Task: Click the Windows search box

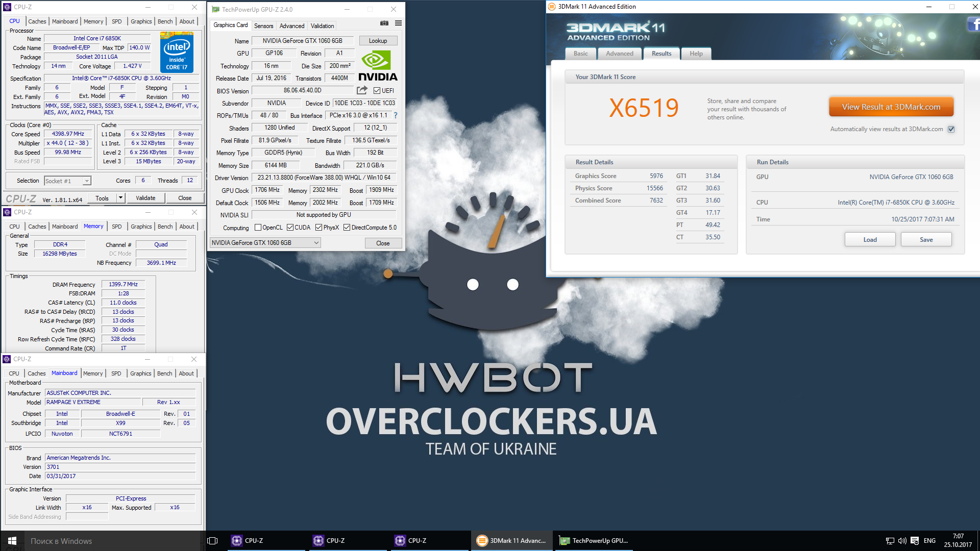Action: 112,541
